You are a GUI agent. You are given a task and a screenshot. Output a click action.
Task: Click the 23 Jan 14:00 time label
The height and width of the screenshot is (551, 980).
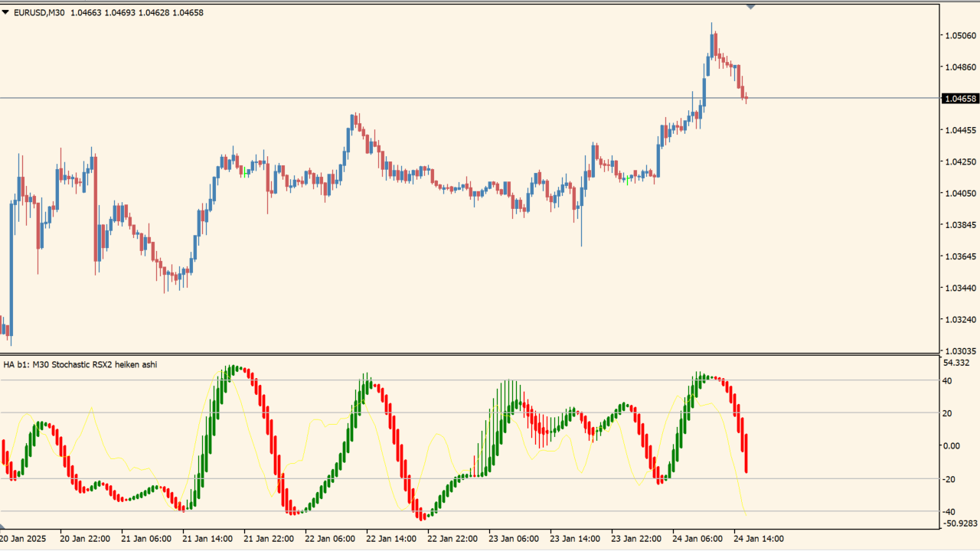coord(575,539)
